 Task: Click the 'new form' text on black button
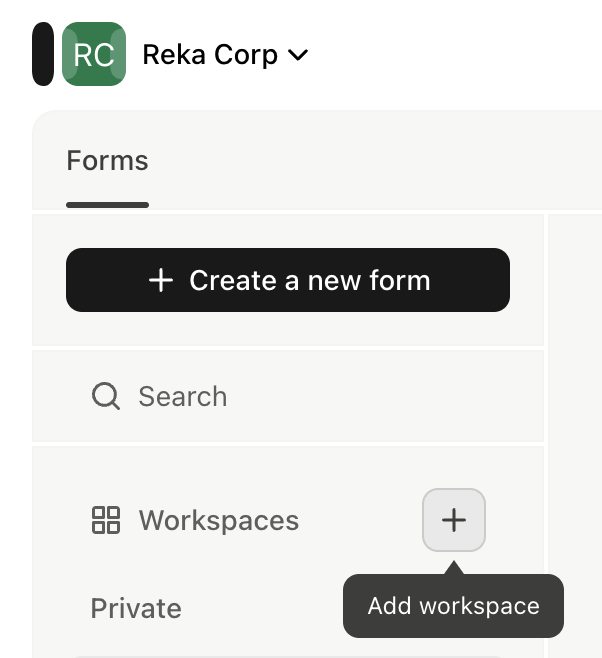(369, 280)
